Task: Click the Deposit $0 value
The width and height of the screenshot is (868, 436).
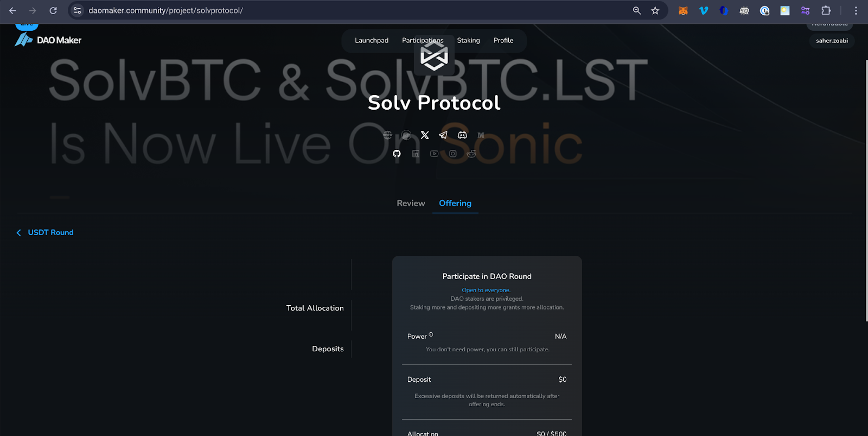Action: (x=563, y=380)
